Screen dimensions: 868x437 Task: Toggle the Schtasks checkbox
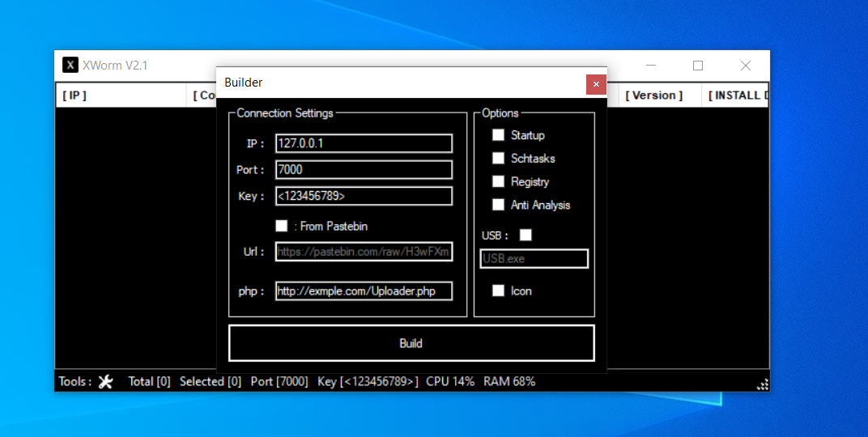coord(498,158)
